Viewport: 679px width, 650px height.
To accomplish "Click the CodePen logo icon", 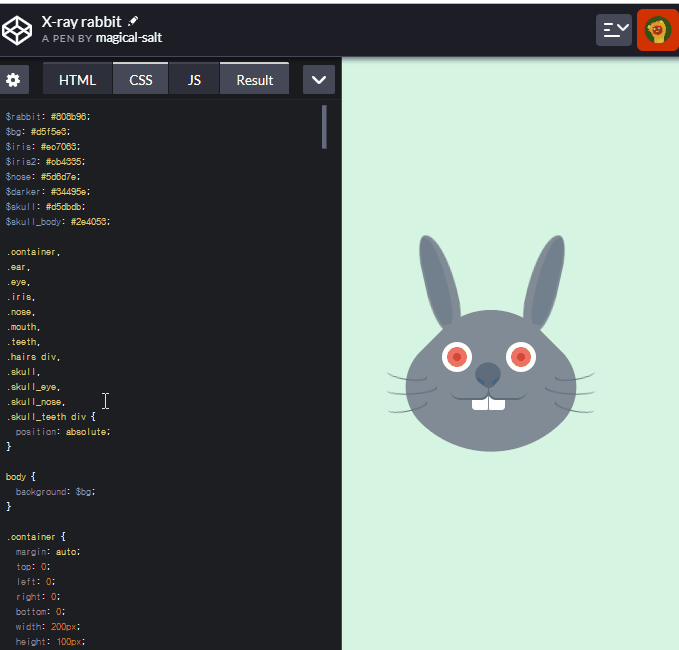I will [x=17, y=30].
